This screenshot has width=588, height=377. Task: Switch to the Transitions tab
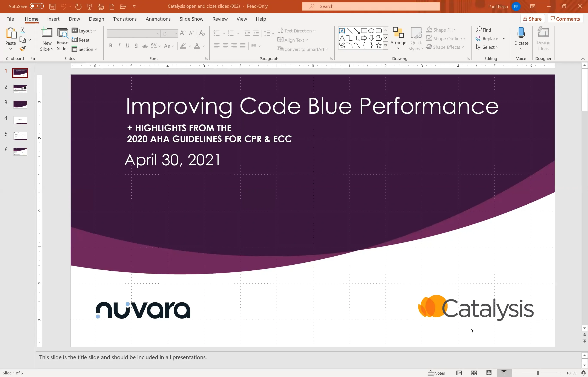point(125,19)
